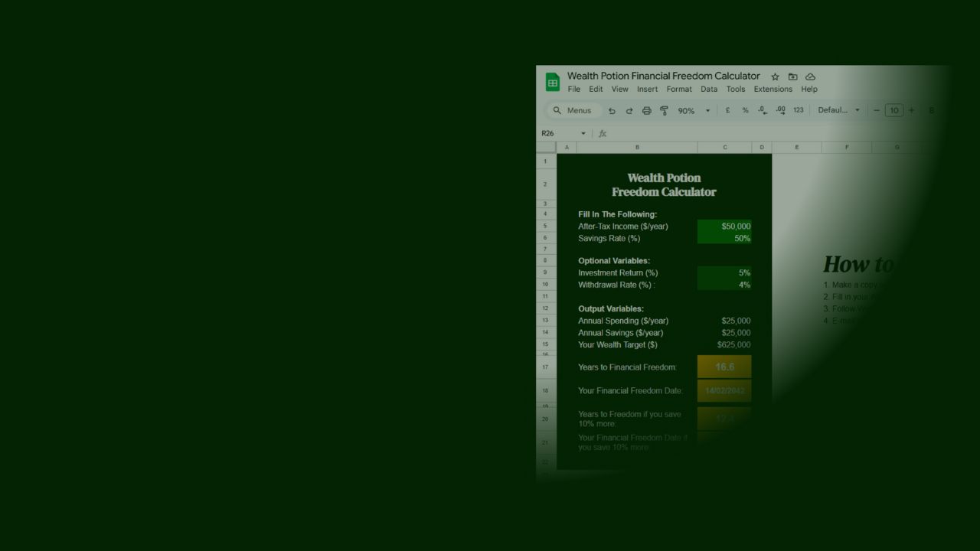
Task: Select column E header
Action: click(x=797, y=147)
